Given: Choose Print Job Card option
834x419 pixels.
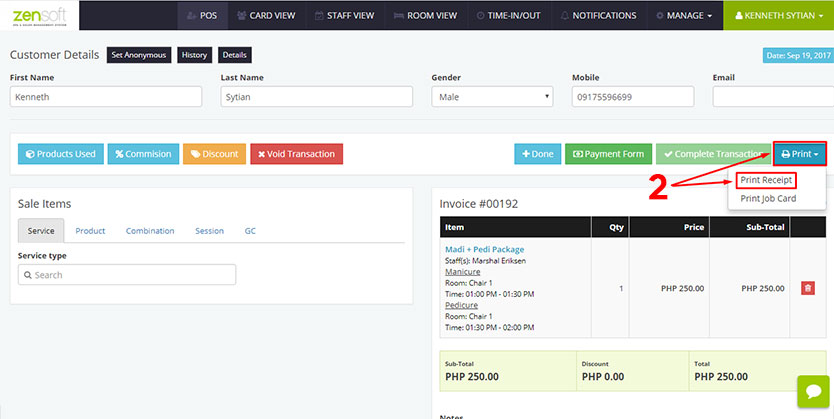Looking at the screenshot, I should point(768,198).
